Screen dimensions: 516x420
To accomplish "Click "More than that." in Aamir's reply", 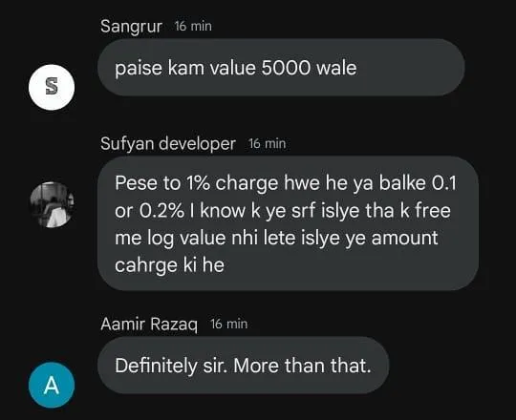I will point(302,366).
